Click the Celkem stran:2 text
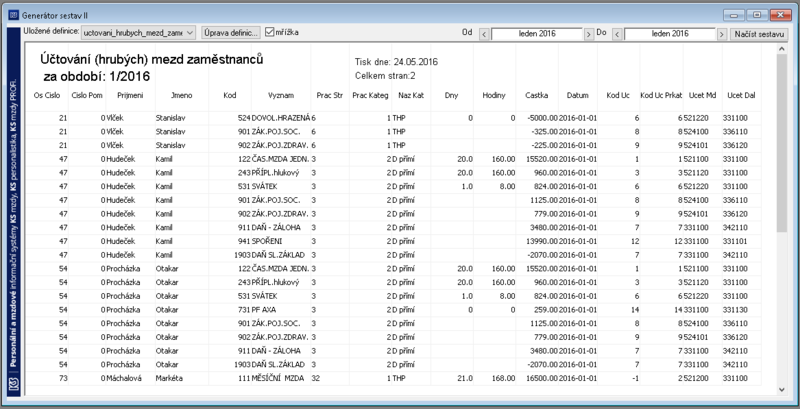The image size is (800, 409). pos(385,76)
